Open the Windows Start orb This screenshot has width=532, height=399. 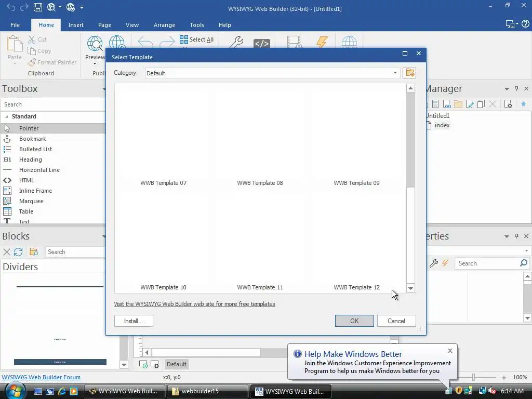pos(15,391)
